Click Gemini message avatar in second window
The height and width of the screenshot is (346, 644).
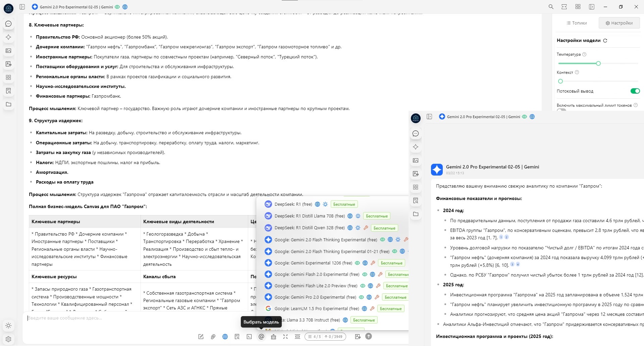tap(437, 170)
